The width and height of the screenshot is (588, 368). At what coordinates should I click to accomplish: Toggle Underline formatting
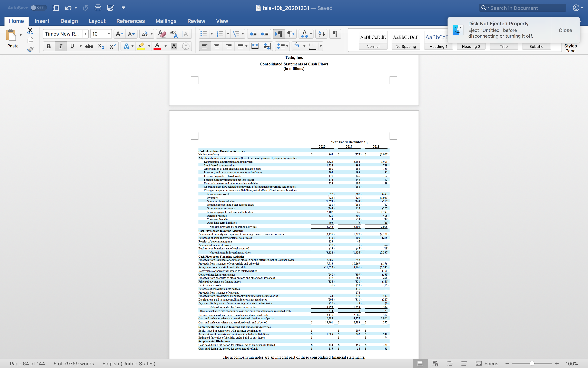point(72,46)
